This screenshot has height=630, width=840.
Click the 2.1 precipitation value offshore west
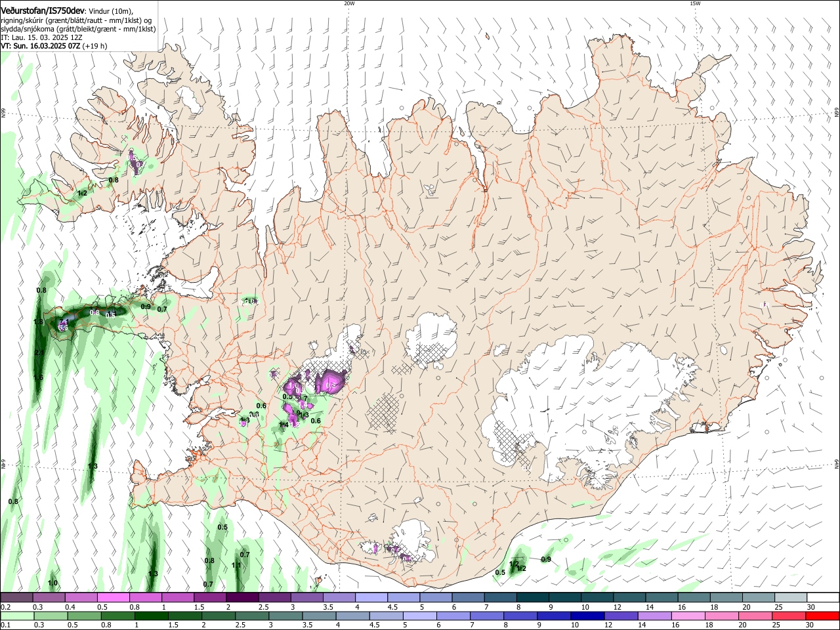pyautogui.click(x=39, y=353)
